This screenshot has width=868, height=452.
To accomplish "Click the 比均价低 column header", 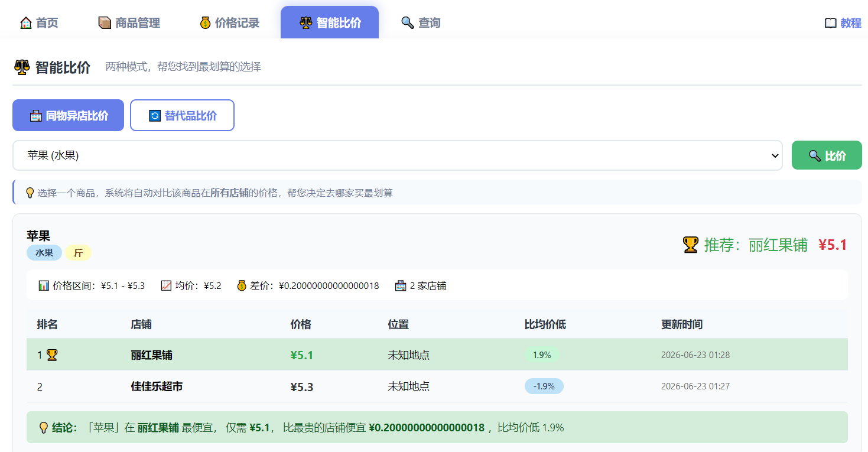I will coord(545,324).
